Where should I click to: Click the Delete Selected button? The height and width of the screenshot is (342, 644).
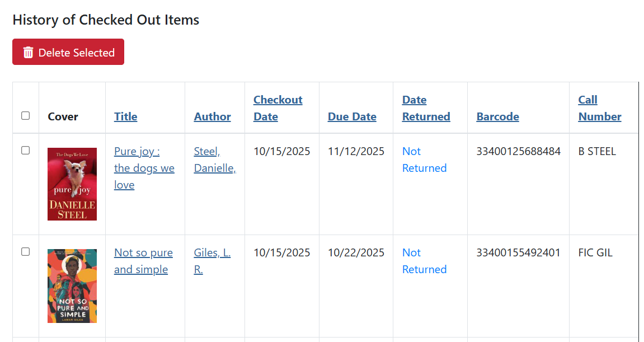pos(68,52)
